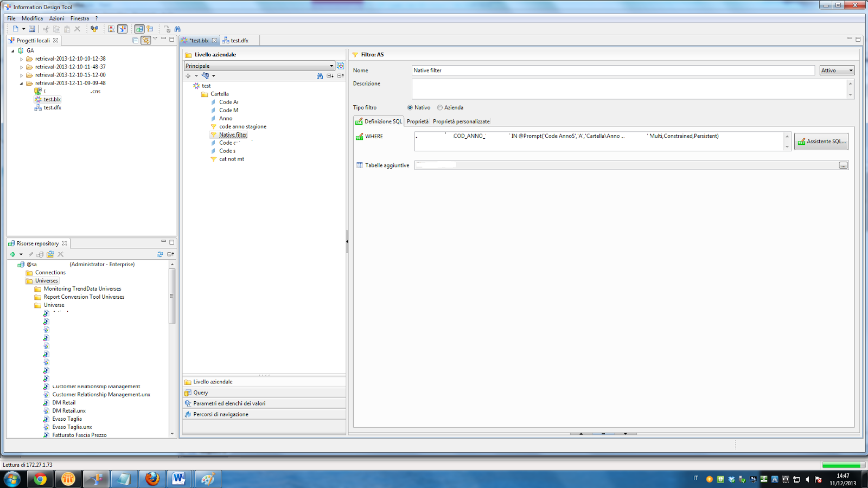Open the Query panel at the bottom
This screenshot has width=868, height=488.
pos(200,392)
